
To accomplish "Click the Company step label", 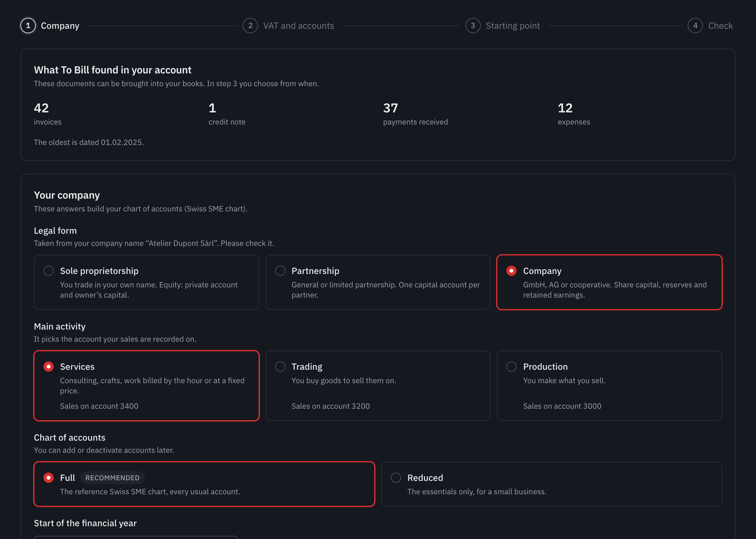I will click(60, 26).
